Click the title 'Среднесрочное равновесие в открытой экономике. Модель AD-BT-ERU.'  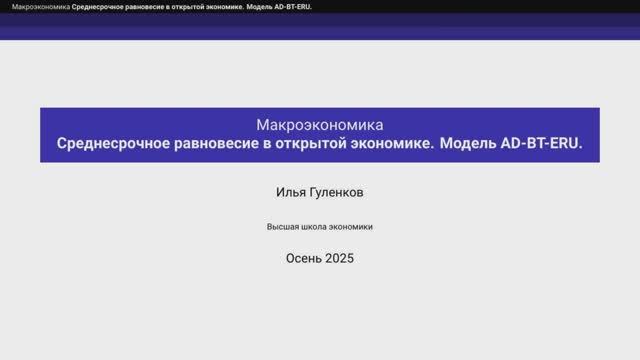point(320,144)
